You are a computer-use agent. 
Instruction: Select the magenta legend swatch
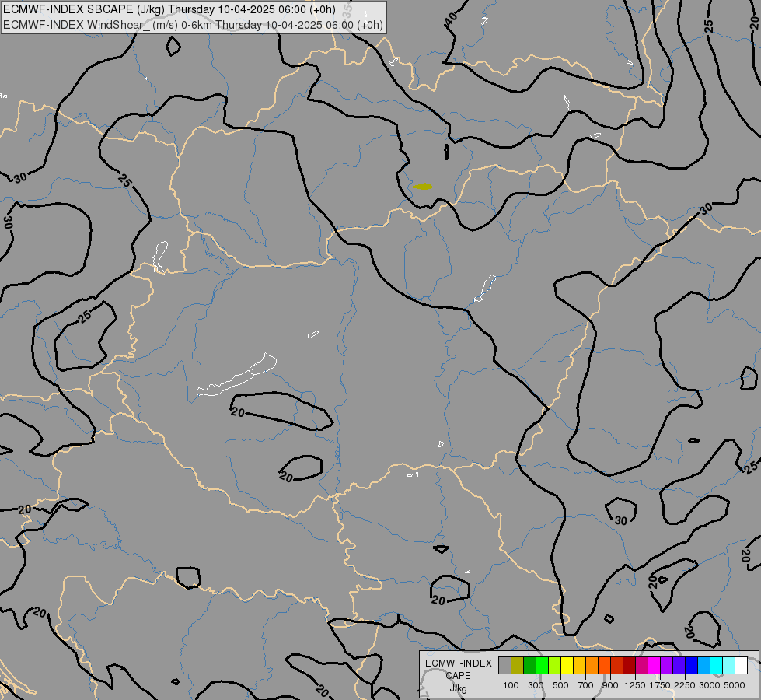point(654,665)
